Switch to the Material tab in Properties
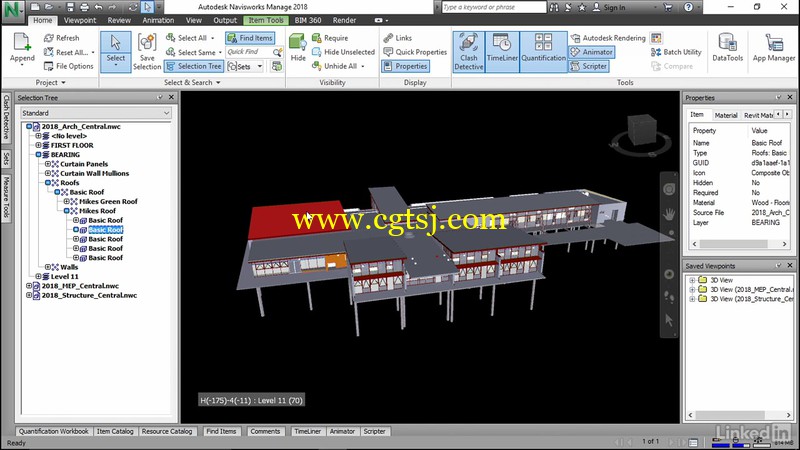The height and width of the screenshot is (450, 800). (x=726, y=115)
